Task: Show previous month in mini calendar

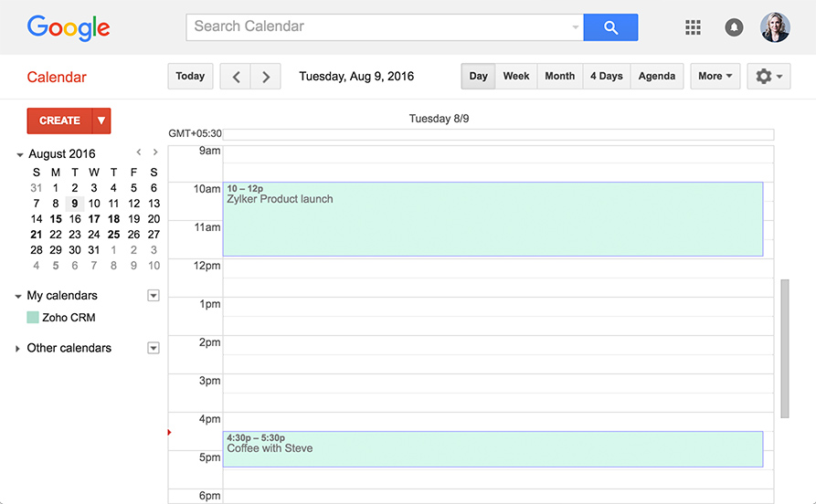Action: 139,152
